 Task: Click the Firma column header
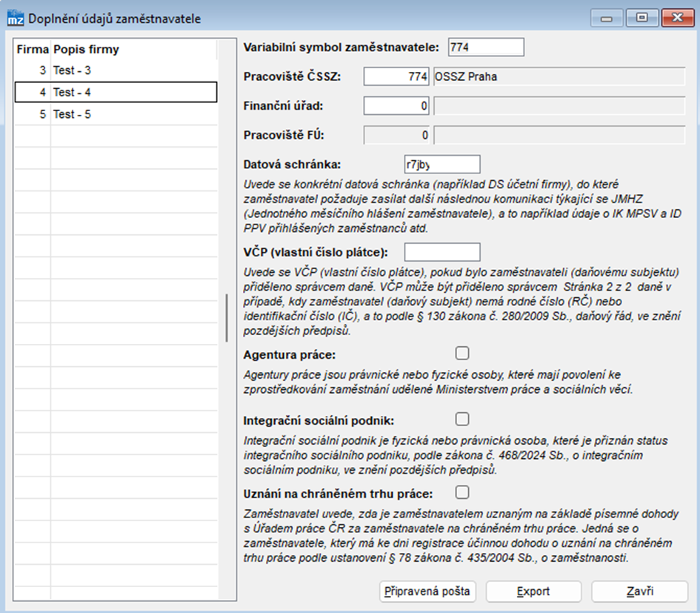(33, 49)
